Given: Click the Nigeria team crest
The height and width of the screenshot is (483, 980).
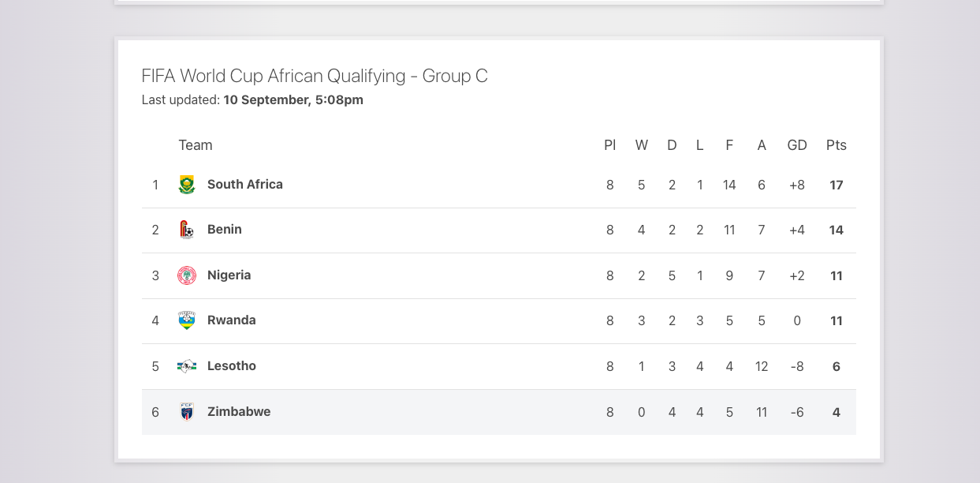Looking at the screenshot, I should (x=187, y=275).
